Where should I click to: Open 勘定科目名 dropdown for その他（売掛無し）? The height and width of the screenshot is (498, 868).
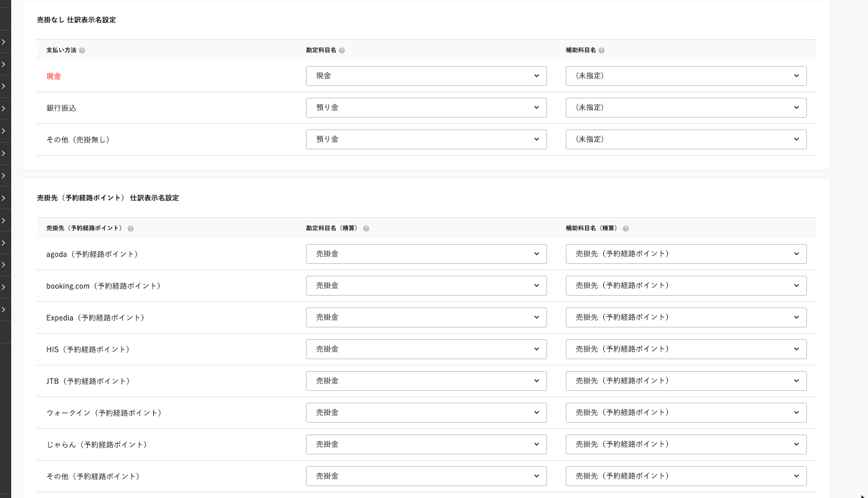pyautogui.click(x=426, y=139)
